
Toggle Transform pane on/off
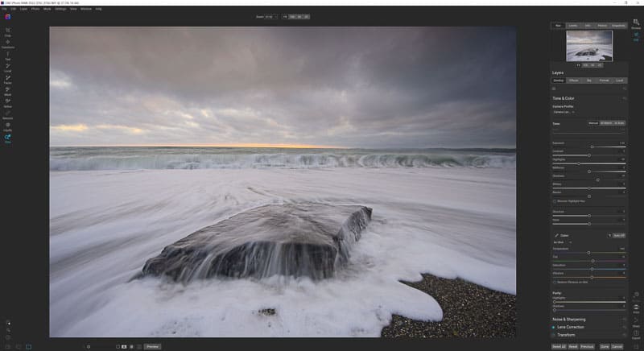[x=554, y=335]
